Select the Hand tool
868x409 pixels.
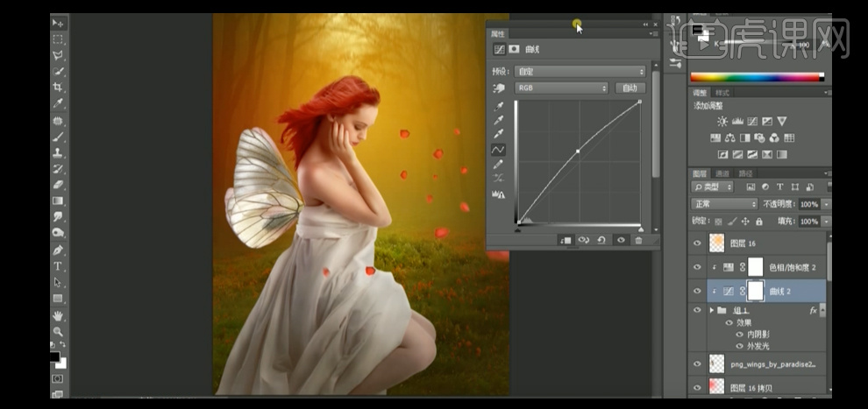pos(58,315)
